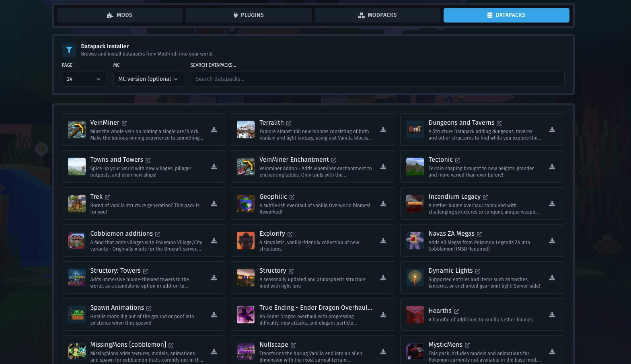Click 'A handful of additions to vanilla Nether biomes'

(x=481, y=320)
